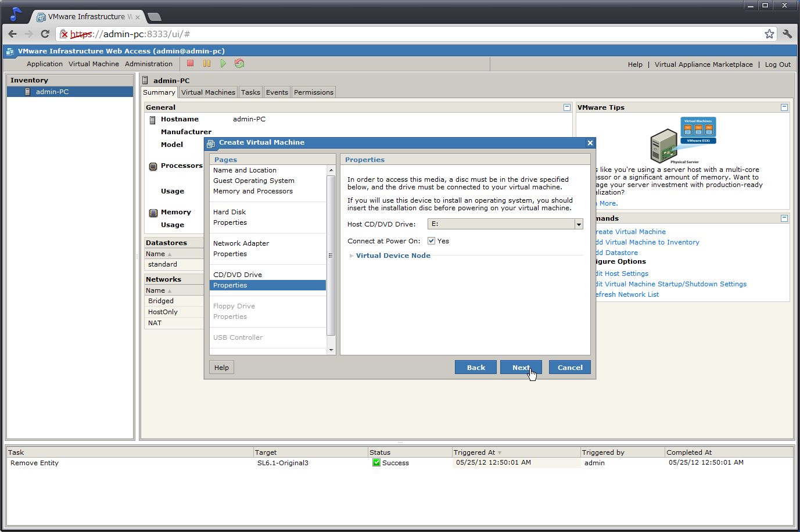
Task: Switch to the Permissions tab
Action: 314,92
